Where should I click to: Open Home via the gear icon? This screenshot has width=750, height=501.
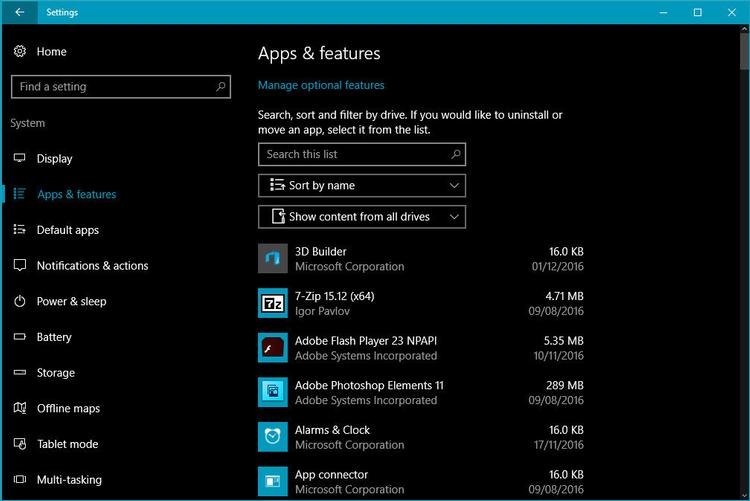point(20,51)
